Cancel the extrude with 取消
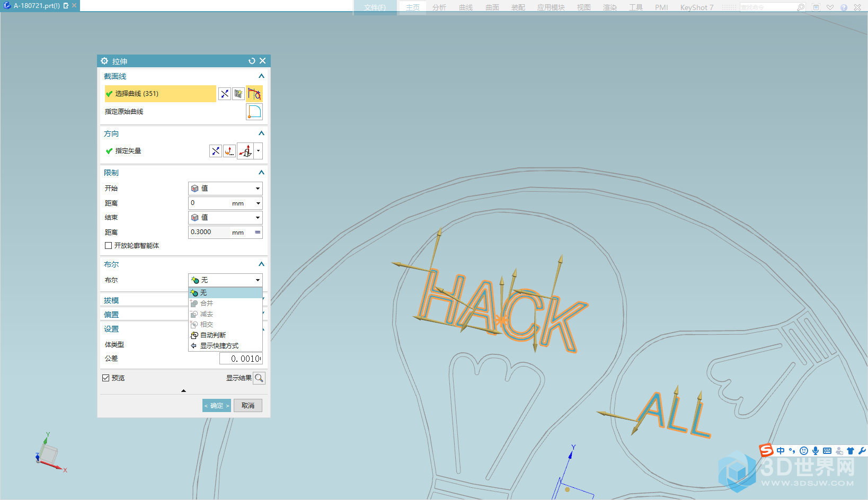This screenshot has height=500, width=868. (248, 406)
